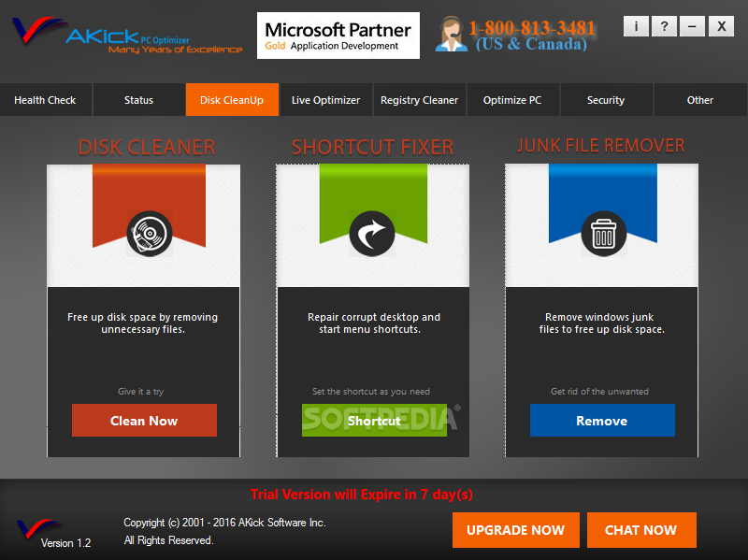This screenshot has height=560, width=748.
Task: Click the green Shortcut button
Action: 374,421
